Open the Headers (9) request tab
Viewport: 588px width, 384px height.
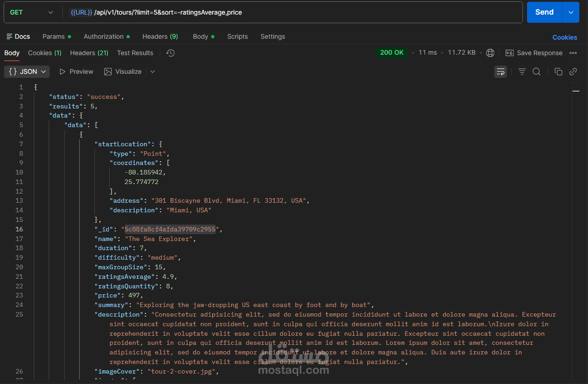pos(160,36)
